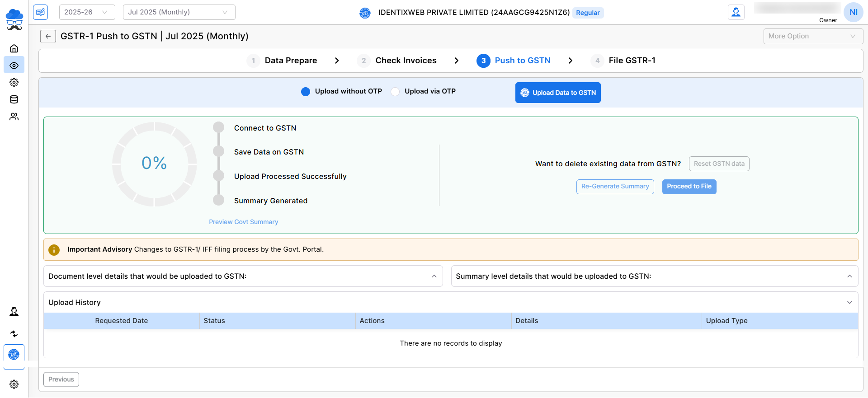Click Upload Data to GSTN button
This screenshot has height=398, width=868.
[558, 93]
